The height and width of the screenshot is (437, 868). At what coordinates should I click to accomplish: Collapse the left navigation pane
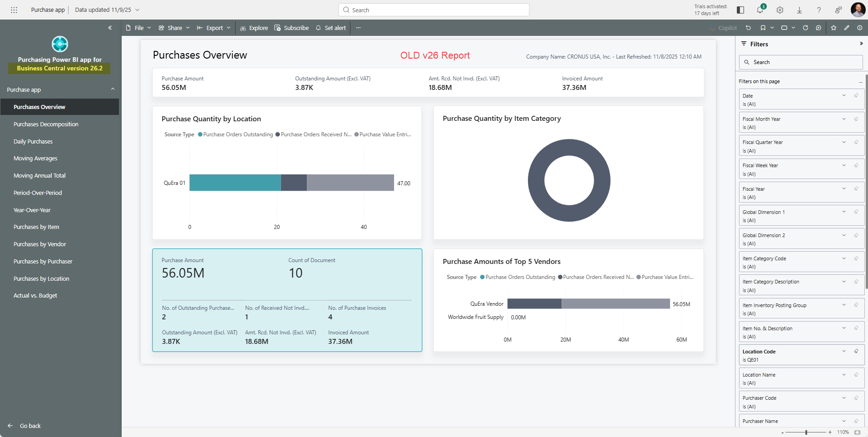pyautogui.click(x=110, y=28)
